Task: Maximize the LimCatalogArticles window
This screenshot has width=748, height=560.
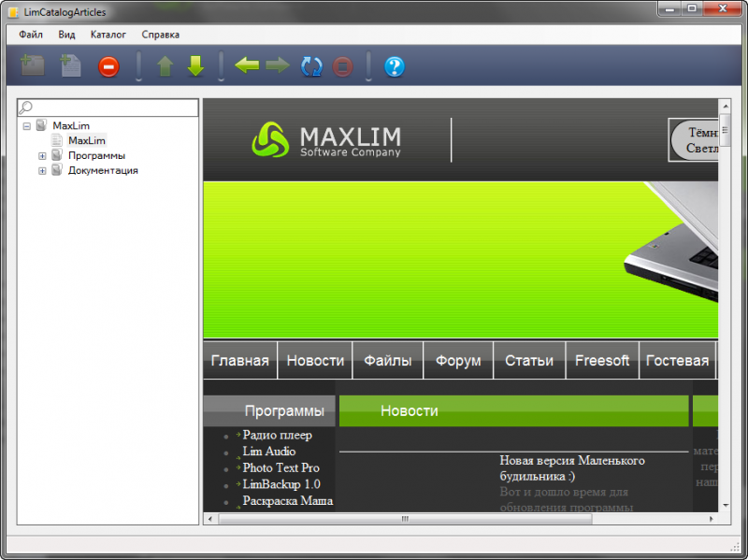Action: [692, 9]
